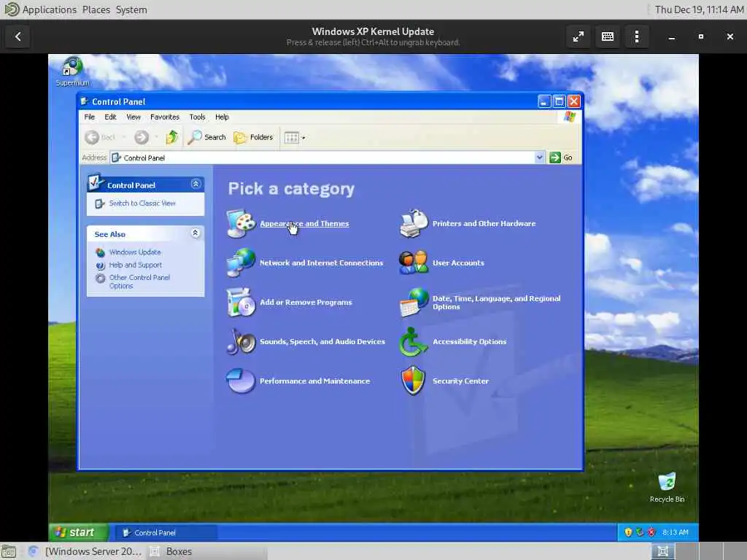This screenshot has height=560, width=747.
Task: Switch to Windows Server taskbar entry
Action: tap(86, 551)
